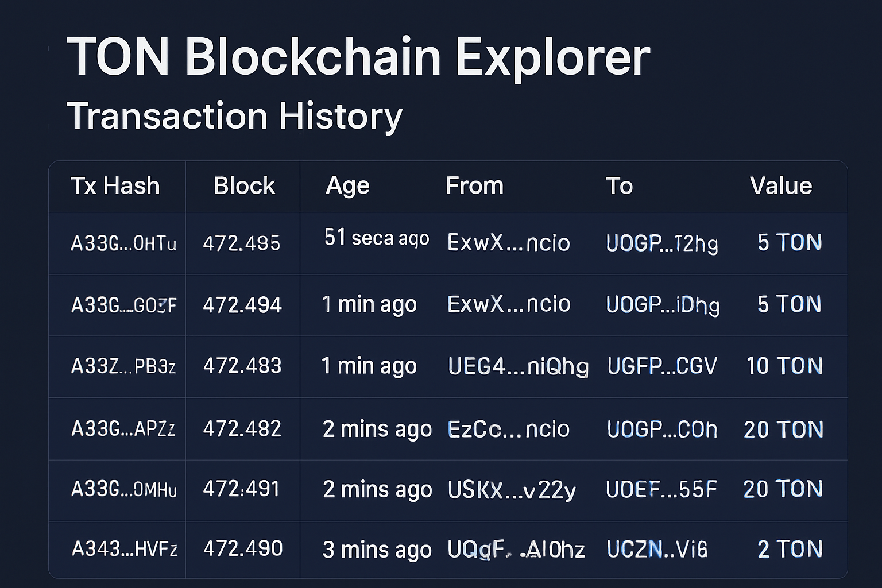Image resolution: width=882 pixels, height=588 pixels.
Task: Open transaction hash A33G...OHTu
Action: (123, 243)
